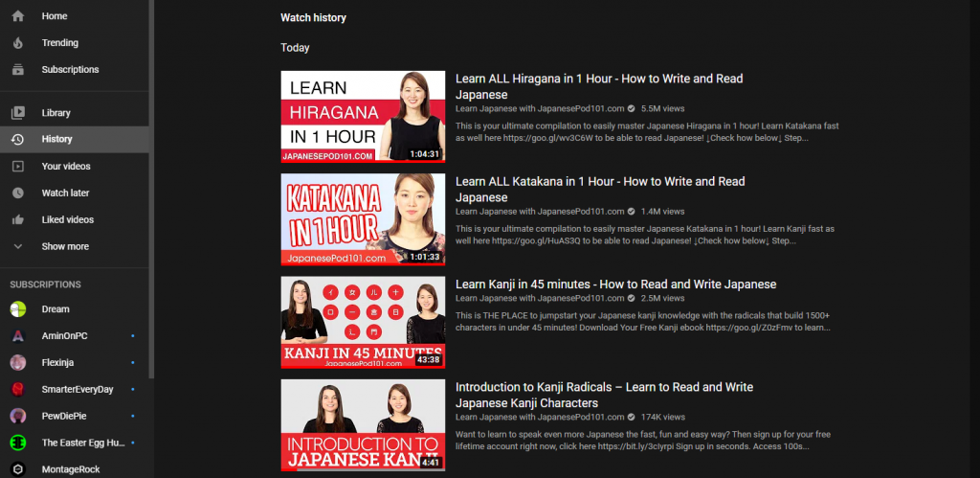The image size is (980, 478).
Task: Click the 1:04:31 duration badge
Action: coord(425,154)
